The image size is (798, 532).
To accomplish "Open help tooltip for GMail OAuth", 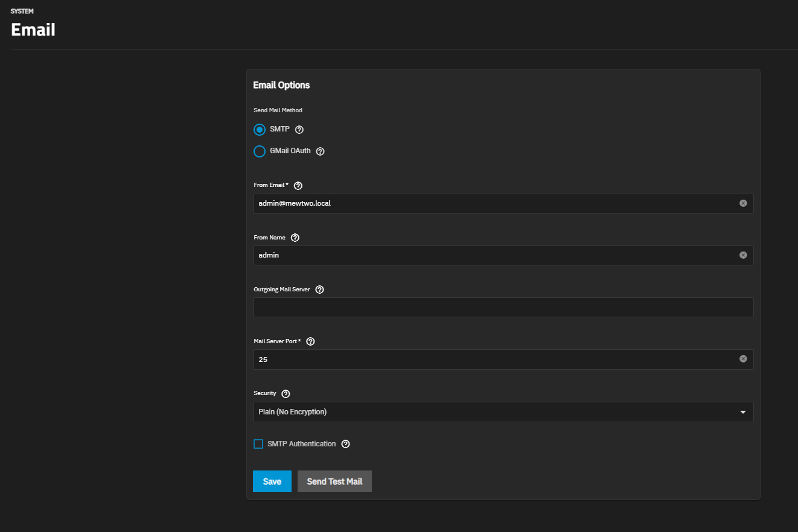I will tap(321, 151).
